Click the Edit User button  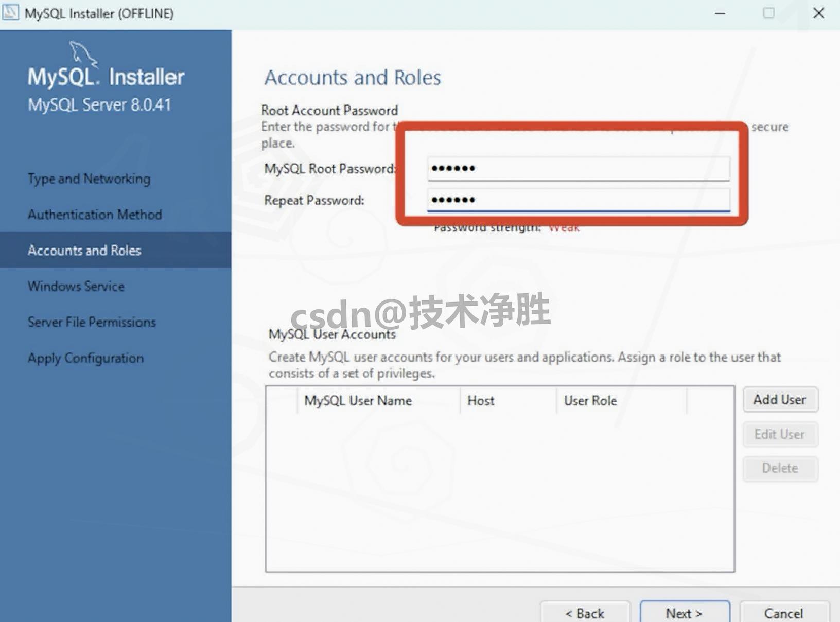(780, 434)
